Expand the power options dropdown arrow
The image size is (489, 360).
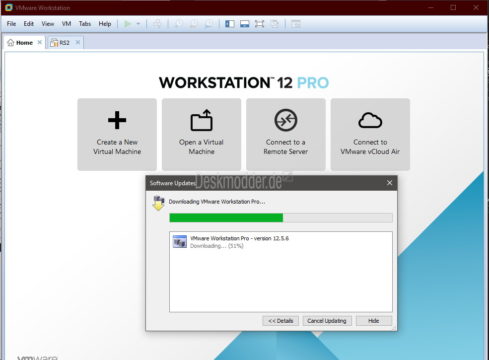[x=138, y=24]
